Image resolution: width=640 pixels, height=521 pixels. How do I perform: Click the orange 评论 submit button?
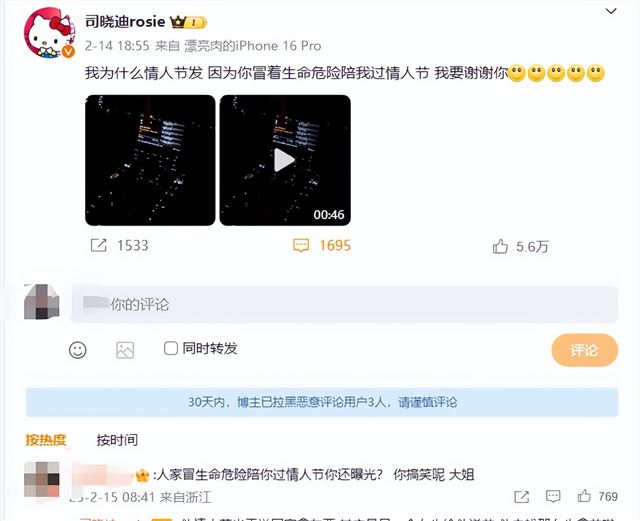point(584,350)
